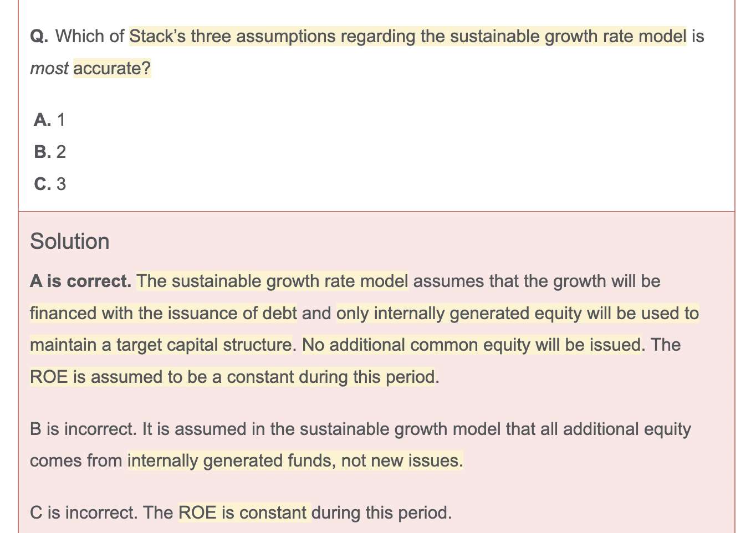Image resolution: width=756 pixels, height=533 pixels.
Task: Click highlighted "The sustainable growth rate model" in the solution
Action: click(x=272, y=281)
